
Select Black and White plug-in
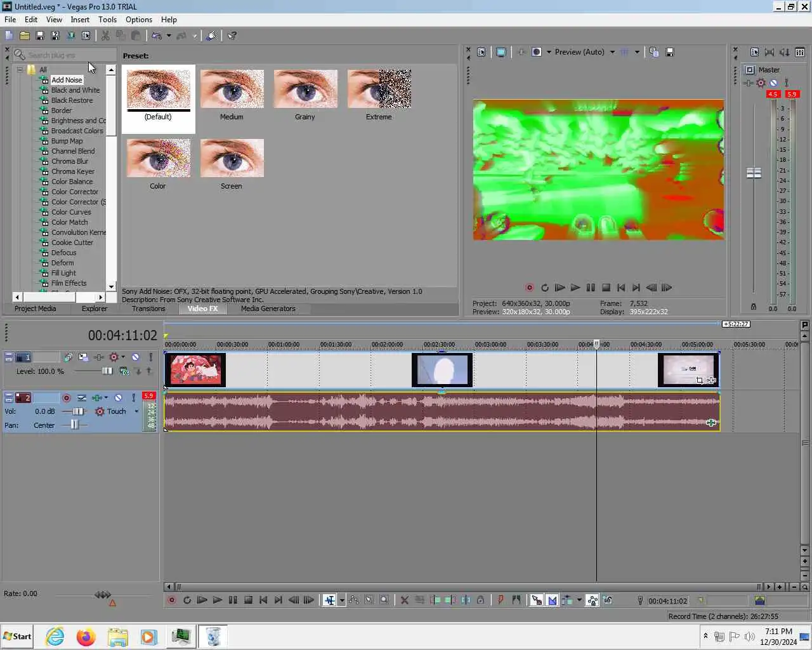pyautogui.click(x=75, y=90)
